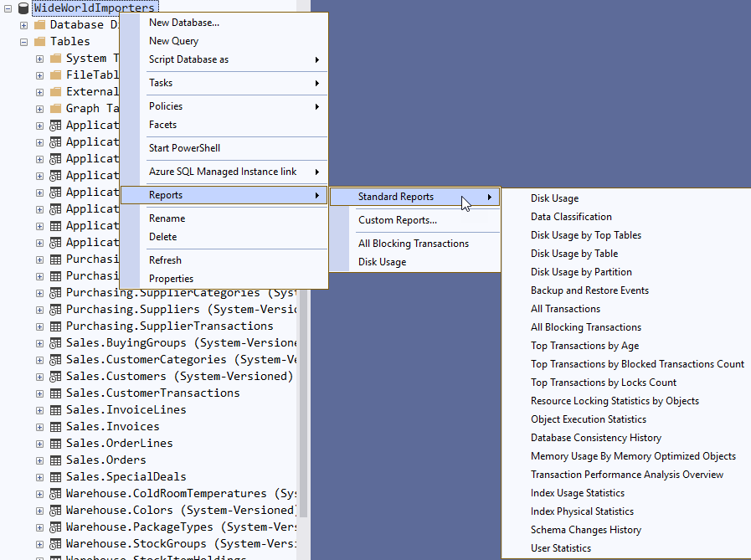Image resolution: width=751 pixels, height=560 pixels.
Task: Click the table icon beside Sales.SpecialDeals
Action: tap(55, 478)
